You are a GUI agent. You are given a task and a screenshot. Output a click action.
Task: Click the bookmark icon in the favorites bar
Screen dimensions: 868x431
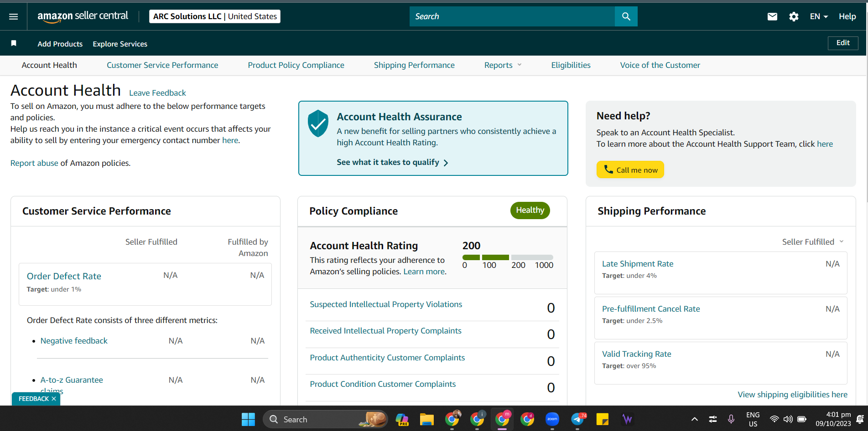(14, 43)
